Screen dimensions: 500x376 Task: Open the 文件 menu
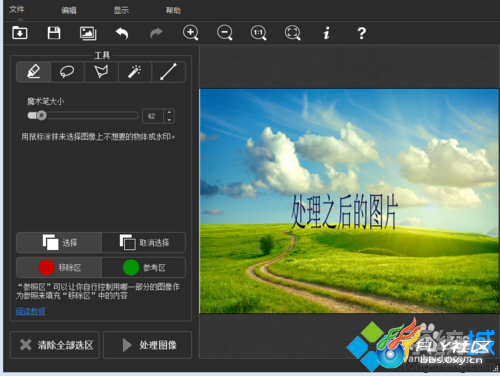click(17, 9)
